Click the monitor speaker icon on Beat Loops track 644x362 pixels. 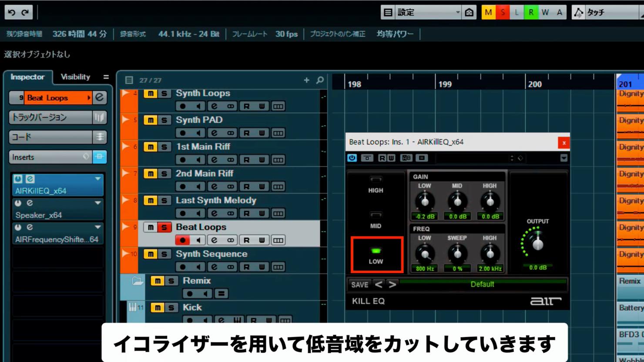click(x=198, y=240)
